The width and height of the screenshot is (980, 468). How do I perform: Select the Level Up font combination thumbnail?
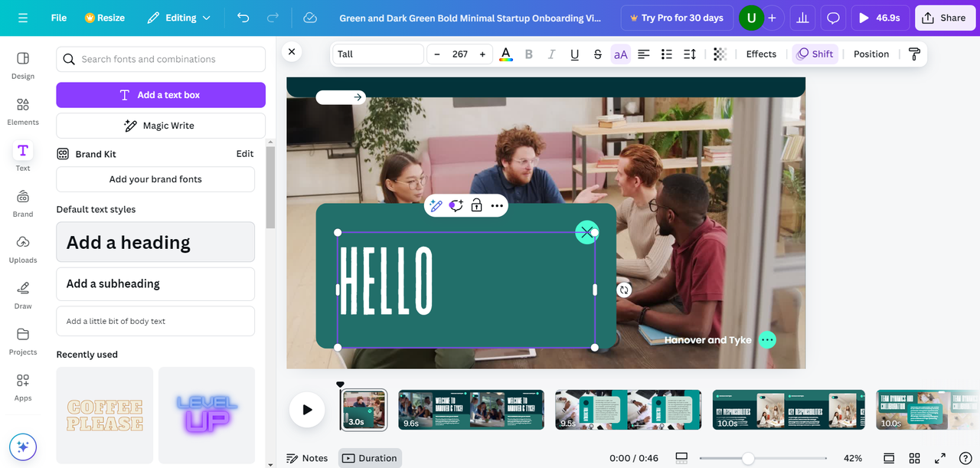point(207,415)
